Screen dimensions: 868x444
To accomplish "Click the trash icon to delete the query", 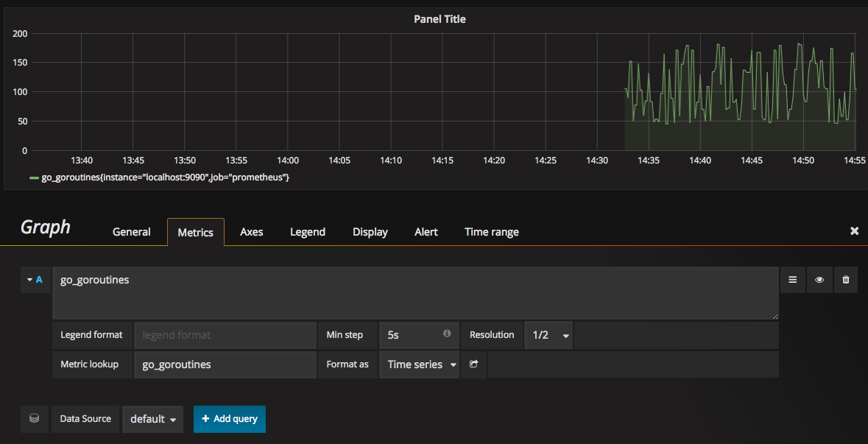I will pyautogui.click(x=845, y=280).
